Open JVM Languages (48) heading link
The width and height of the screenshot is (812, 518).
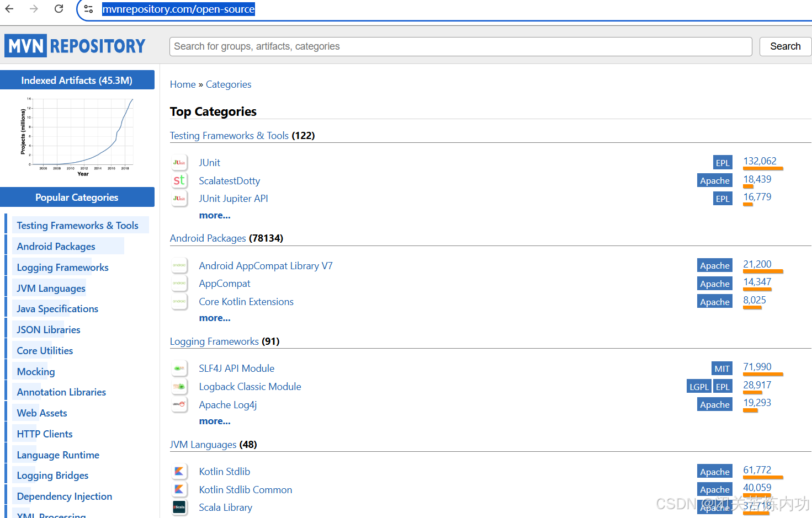point(203,445)
